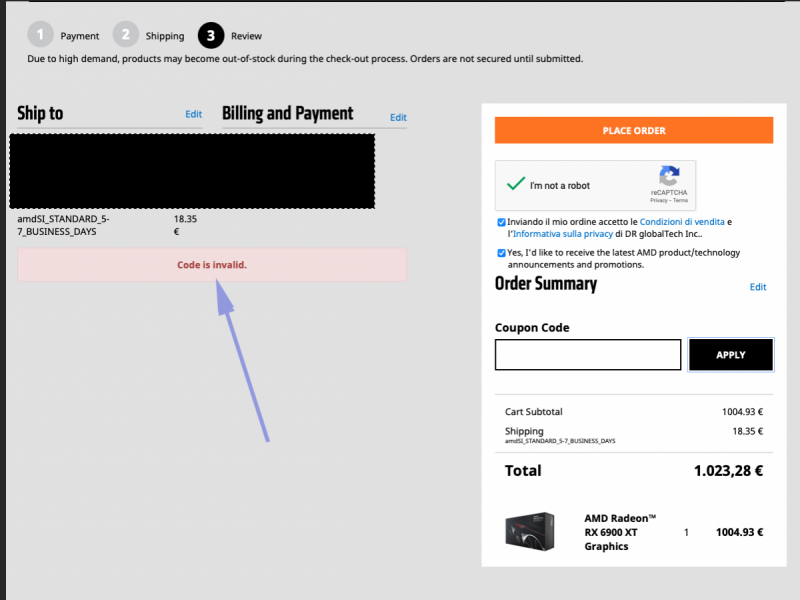Click the AMD Radeon RX 6900 XT product name

click(620, 532)
